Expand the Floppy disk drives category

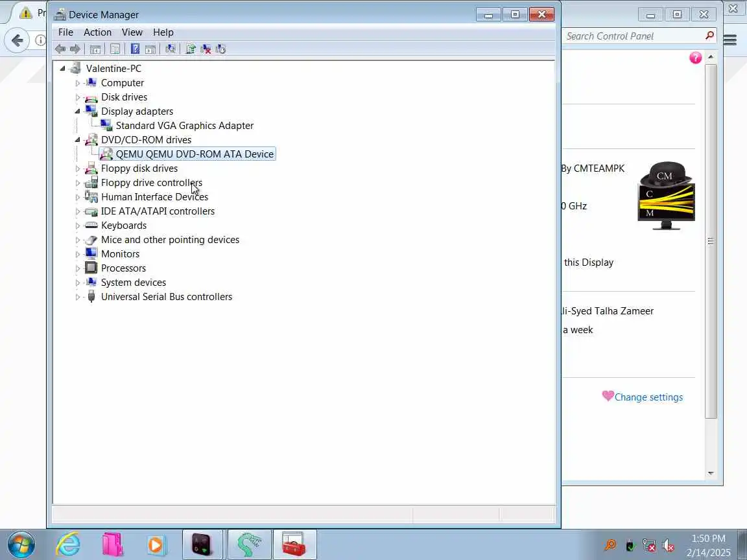tap(77, 169)
